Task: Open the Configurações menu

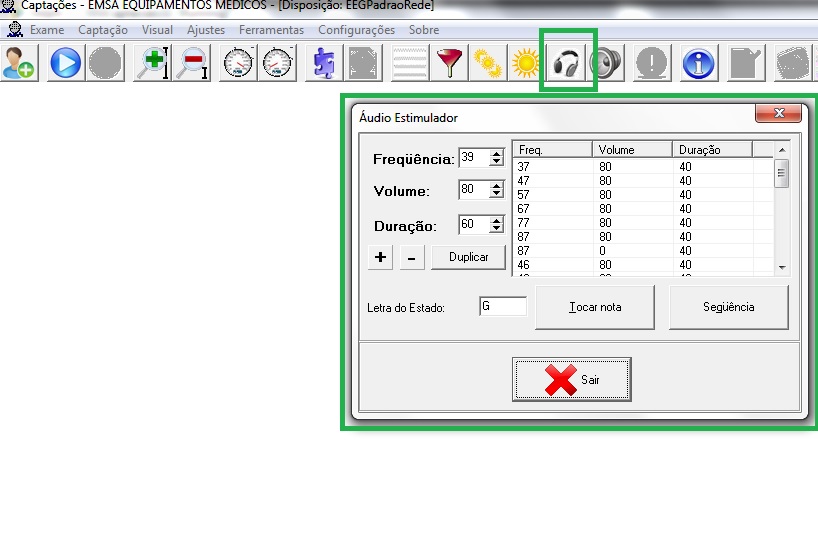Action: (x=356, y=30)
